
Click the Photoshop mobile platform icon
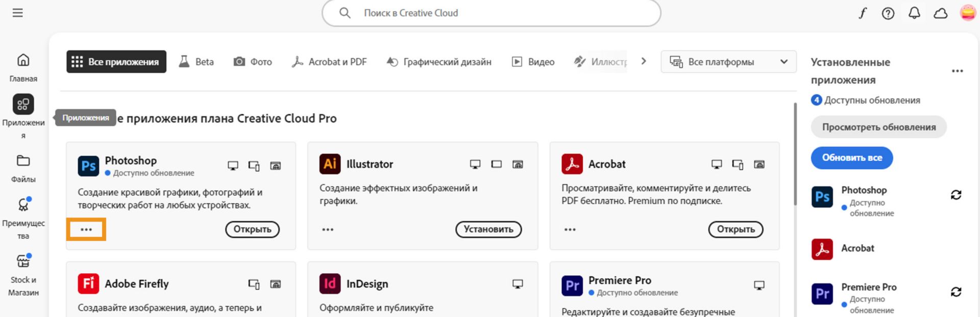(x=254, y=166)
